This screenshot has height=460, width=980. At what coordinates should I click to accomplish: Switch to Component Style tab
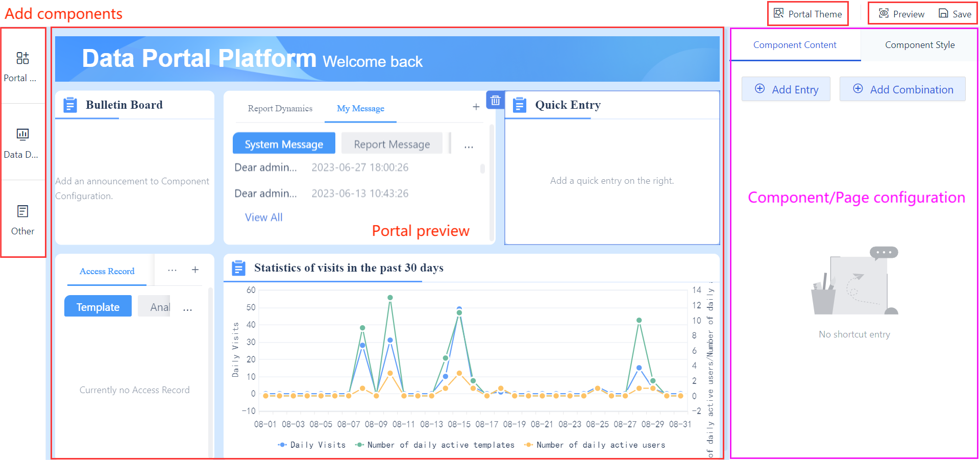point(920,45)
